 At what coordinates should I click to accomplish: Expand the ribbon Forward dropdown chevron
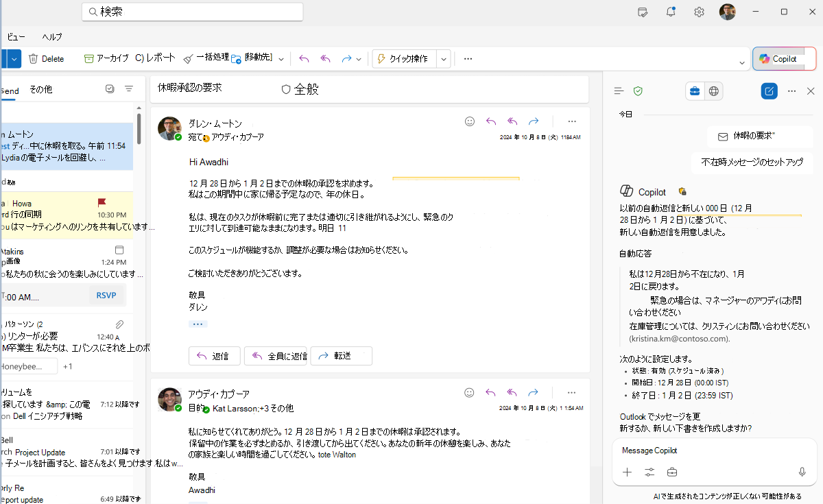(x=359, y=59)
